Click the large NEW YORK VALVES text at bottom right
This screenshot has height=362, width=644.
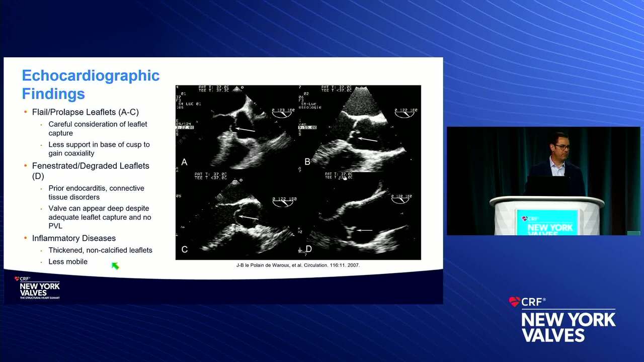point(568,327)
